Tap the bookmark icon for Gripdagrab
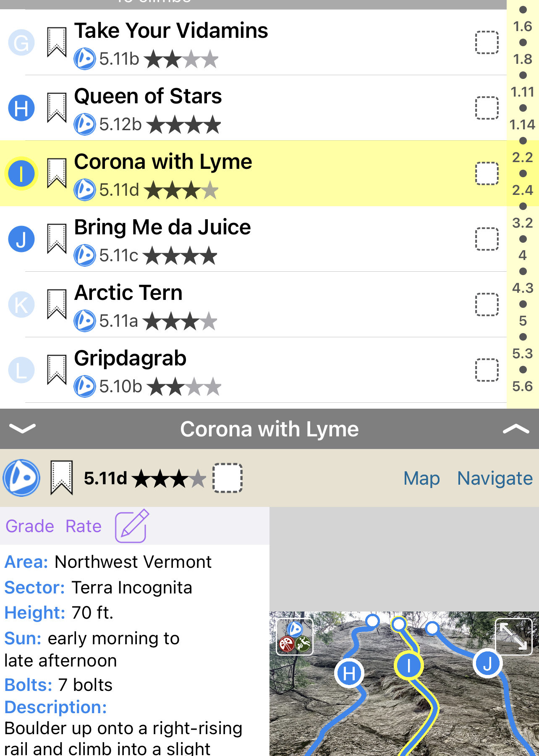 pyautogui.click(x=57, y=370)
